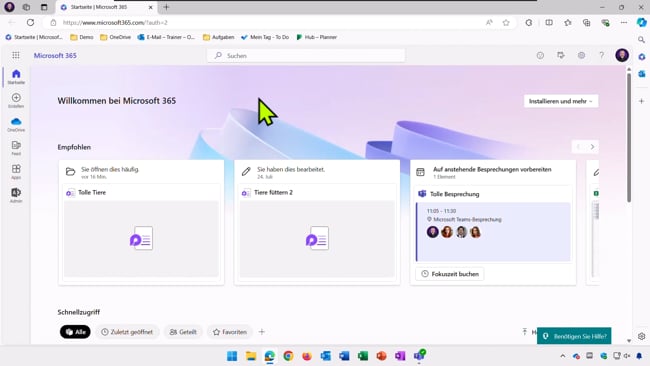This screenshot has height=366, width=650.
Task: Open the browser sidebar search icon
Action: point(642,40)
